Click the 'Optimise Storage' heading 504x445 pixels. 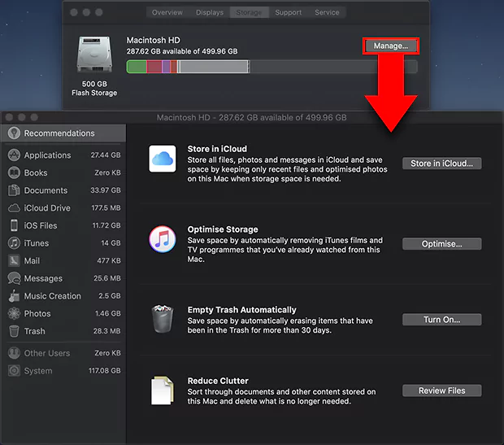223,229
